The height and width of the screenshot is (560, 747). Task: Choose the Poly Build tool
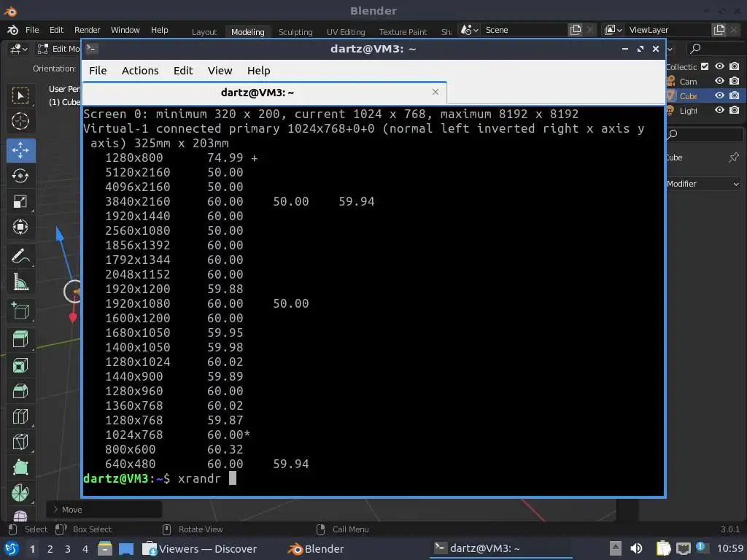[x=20, y=467]
